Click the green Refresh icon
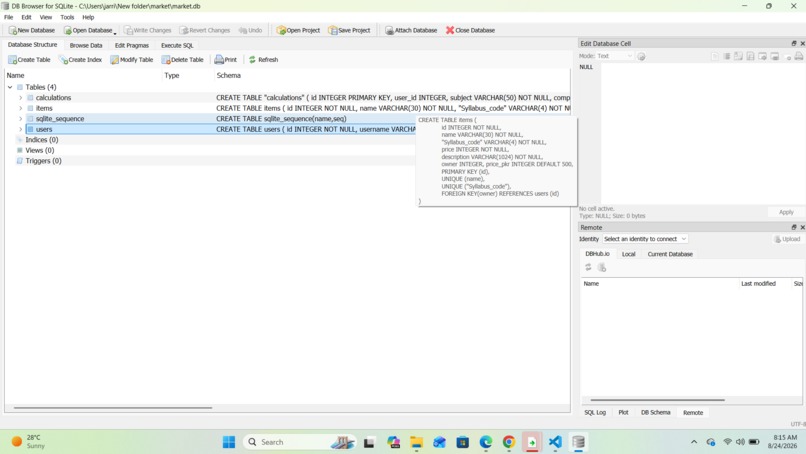The image size is (806, 454). click(x=252, y=60)
